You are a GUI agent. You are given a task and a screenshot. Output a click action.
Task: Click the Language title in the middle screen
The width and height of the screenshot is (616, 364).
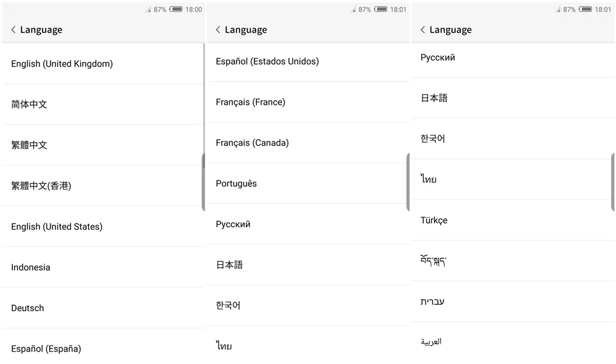(246, 30)
